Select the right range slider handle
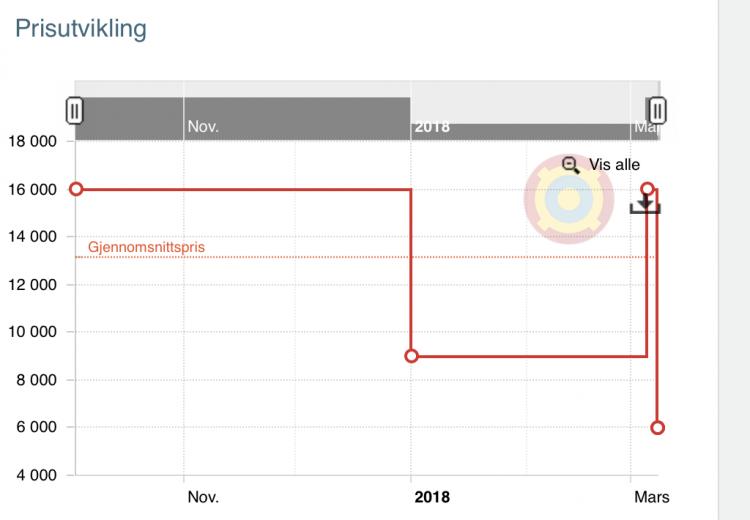 click(x=657, y=111)
